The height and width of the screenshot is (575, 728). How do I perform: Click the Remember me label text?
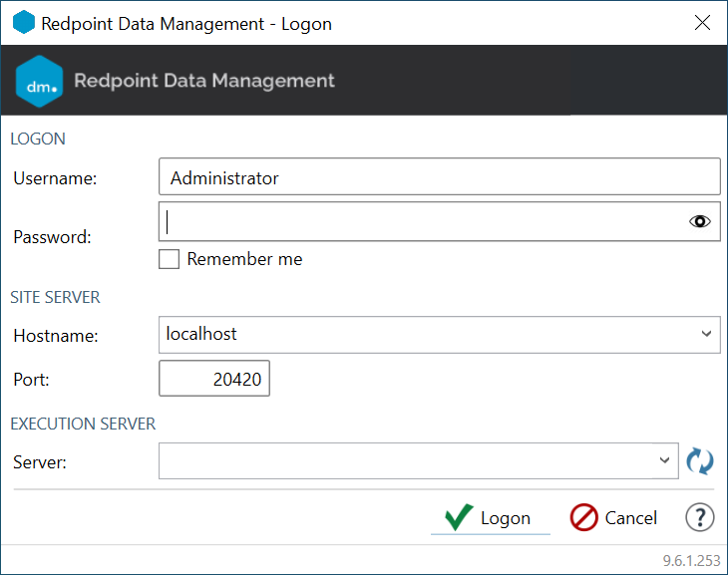(244, 259)
